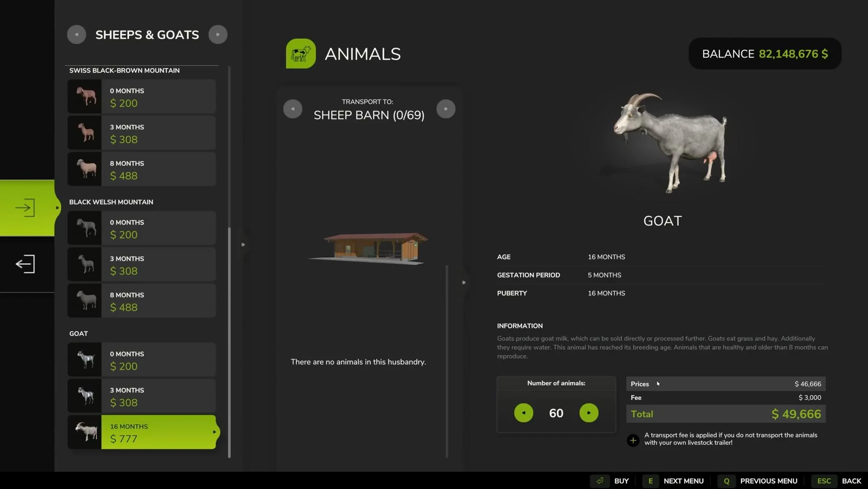The height and width of the screenshot is (489, 868).
Task: Switch to previous transport destination
Action: [293, 109]
